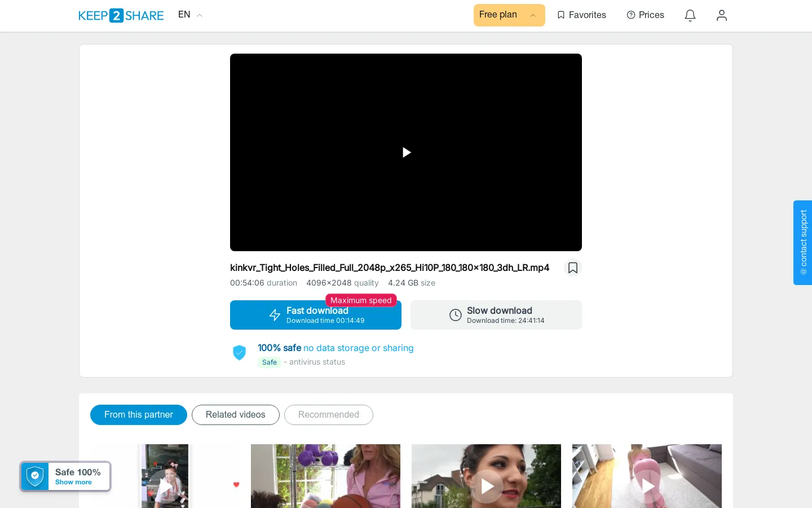Open the Free plan dropdown

pyautogui.click(x=509, y=15)
